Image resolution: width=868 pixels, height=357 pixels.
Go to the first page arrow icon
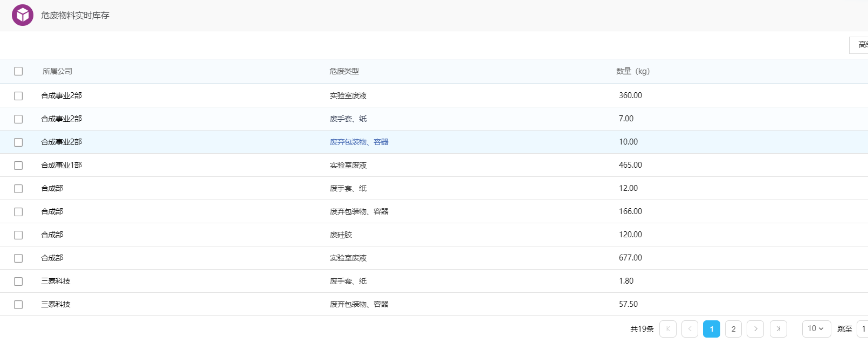668,329
